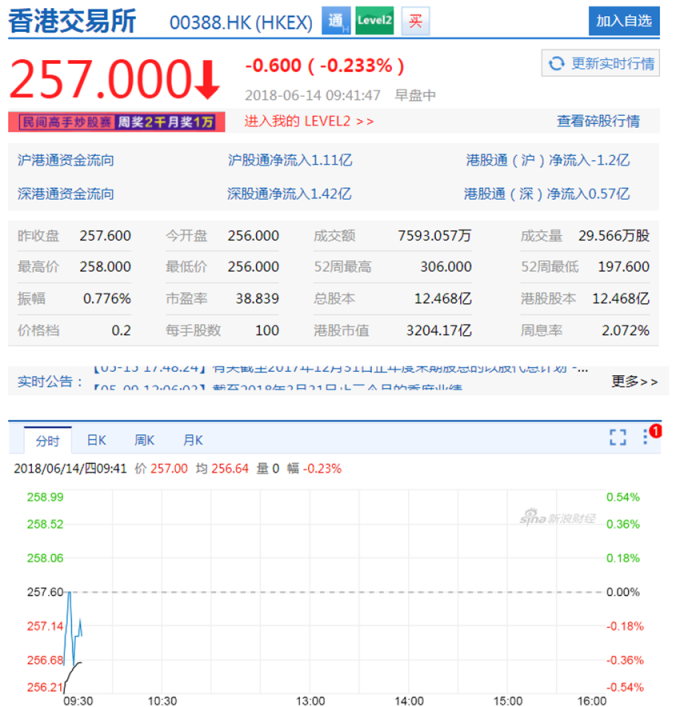Click the blue 通 Stock Connect badge
Screen dimensions: 680x707
coord(336,21)
